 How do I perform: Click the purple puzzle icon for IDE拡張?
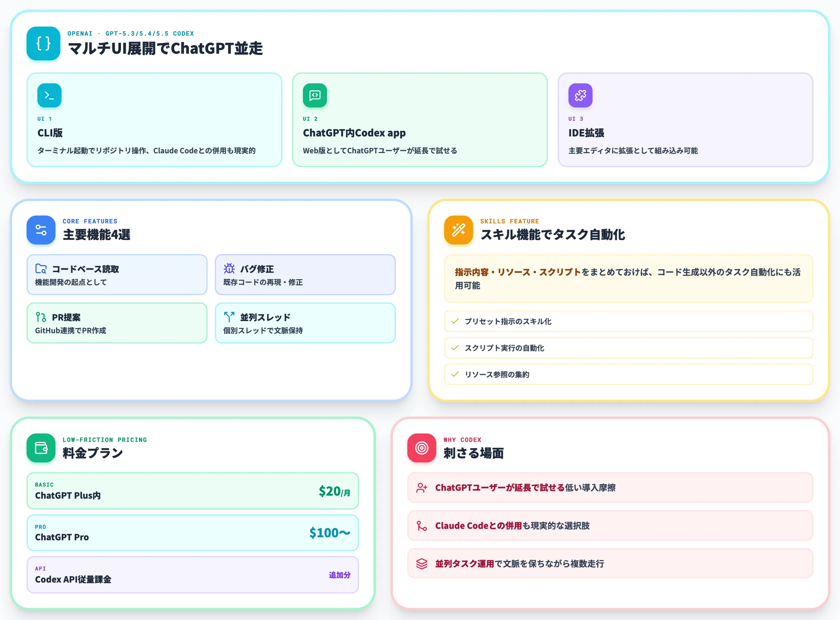click(580, 95)
